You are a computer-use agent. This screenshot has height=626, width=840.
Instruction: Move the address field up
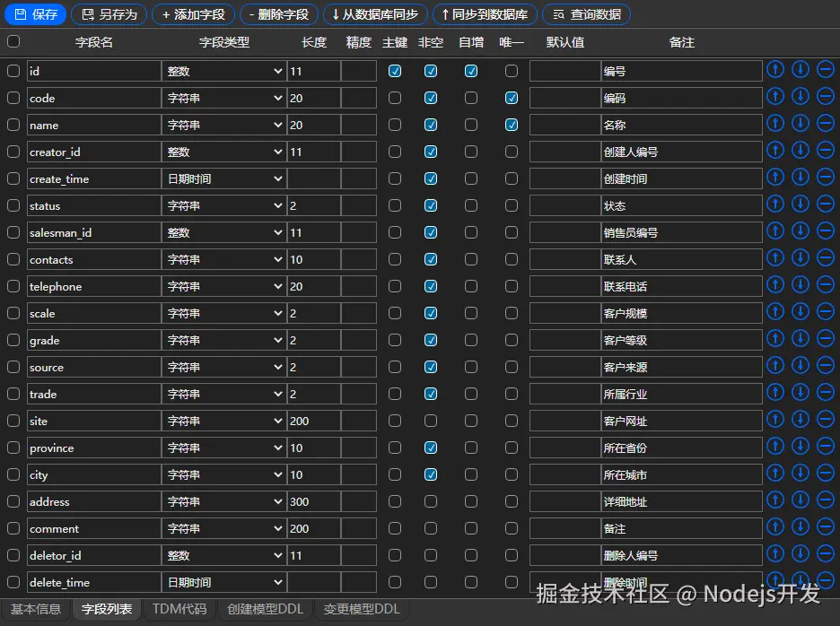[774, 500]
